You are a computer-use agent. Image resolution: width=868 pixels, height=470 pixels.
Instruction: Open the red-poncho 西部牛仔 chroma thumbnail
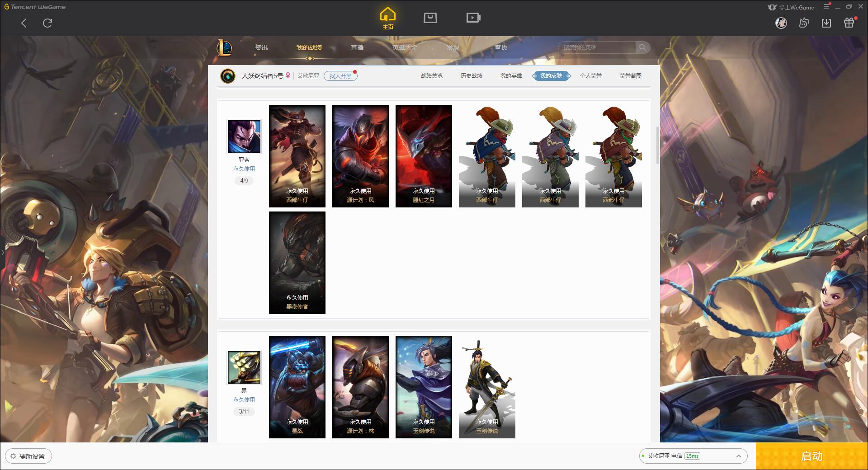coord(613,156)
